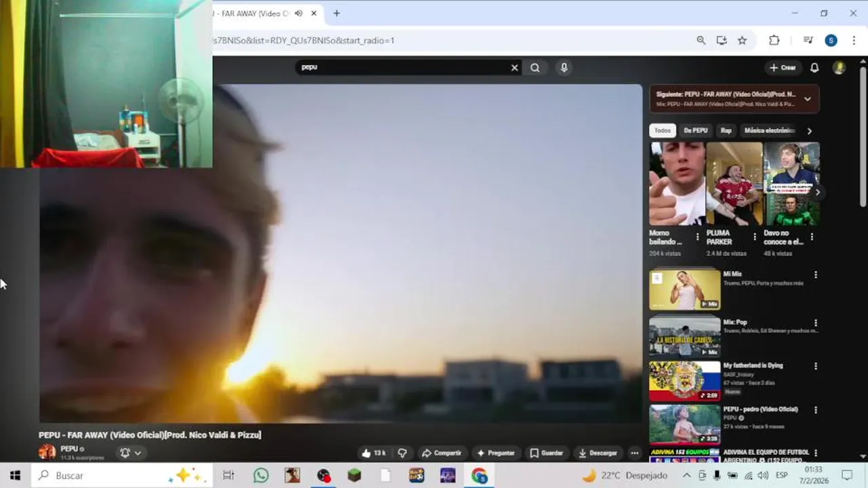Open the PEPU - pedro (Video Oficial) link
868x488 pixels.
[x=760, y=409]
